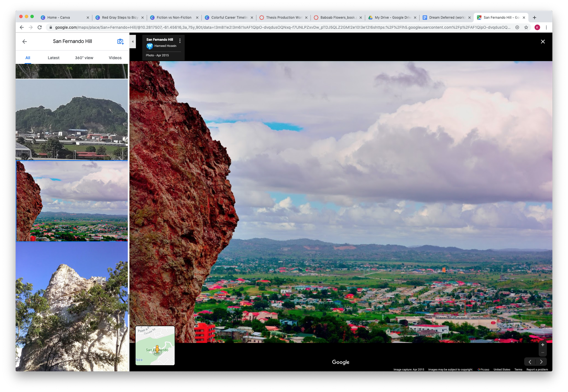Select the 360° view tab
Viewport: 568px width, 392px height.
pos(84,58)
